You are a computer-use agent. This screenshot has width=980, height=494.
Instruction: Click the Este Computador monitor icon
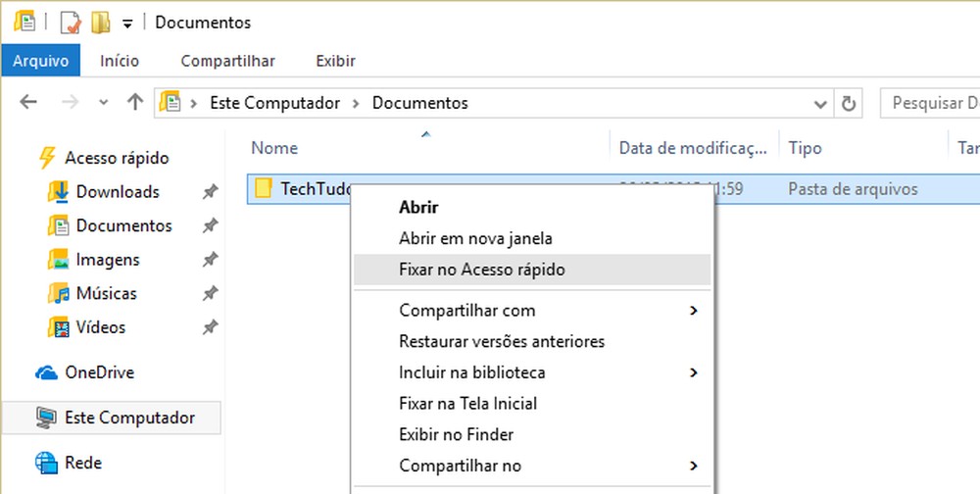(46, 418)
